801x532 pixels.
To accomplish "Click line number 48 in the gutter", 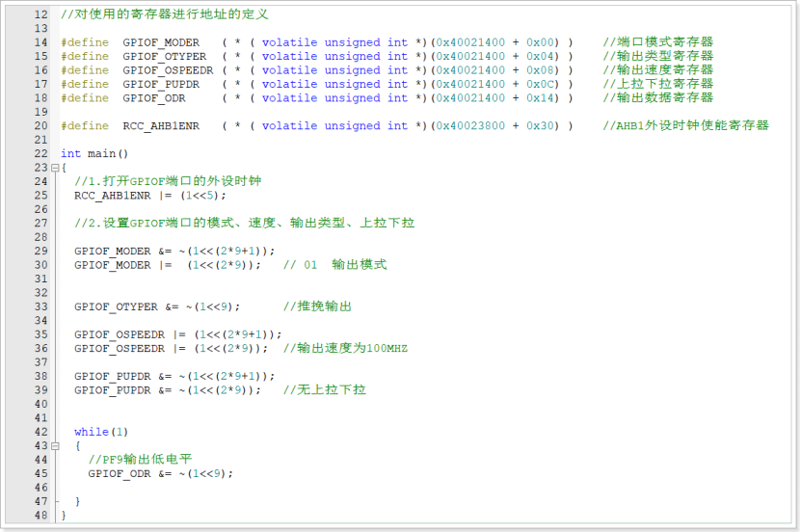I will pos(40,516).
